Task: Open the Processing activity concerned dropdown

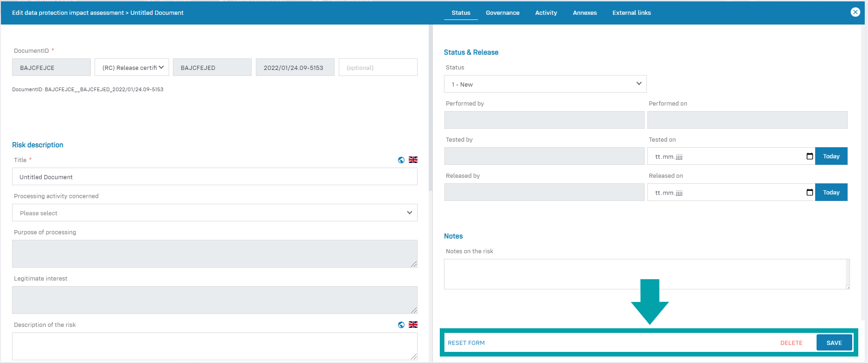Action: 215,213
